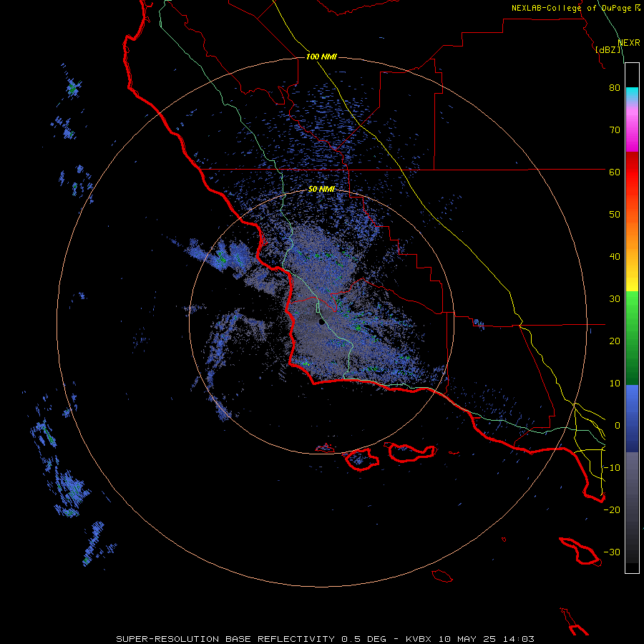Click the 50 value on the dBZ scale
Image resolution: width=644 pixels, height=644 pixels.
coord(615,215)
